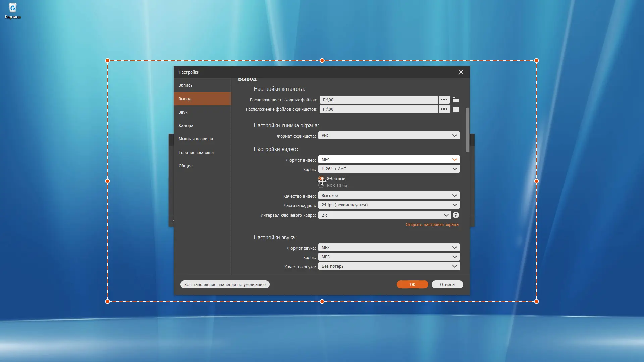Browse output file location with ellipsis button
Image resolution: width=644 pixels, height=362 pixels.
444,100
